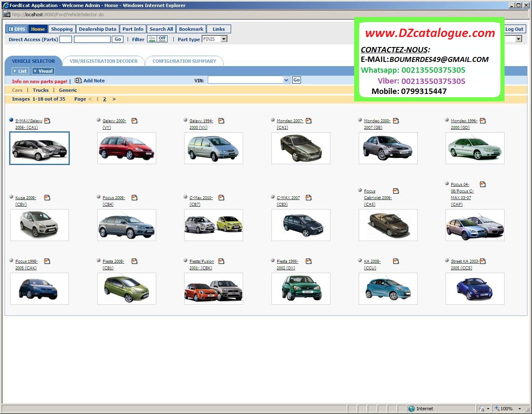532x414 pixels.
Task: Open the Part type FINIS dropdown
Action: click(x=224, y=39)
